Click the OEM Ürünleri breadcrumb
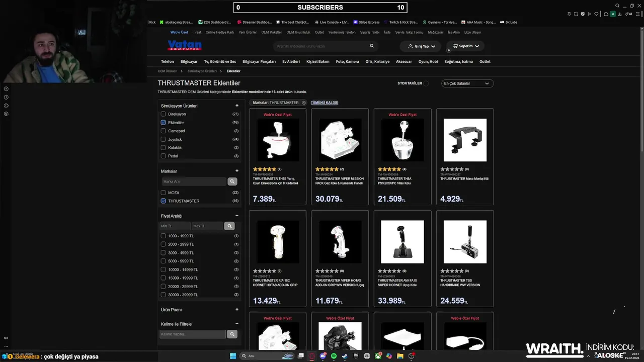This screenshot has width=644, height=362. click(x=168, y=71)
